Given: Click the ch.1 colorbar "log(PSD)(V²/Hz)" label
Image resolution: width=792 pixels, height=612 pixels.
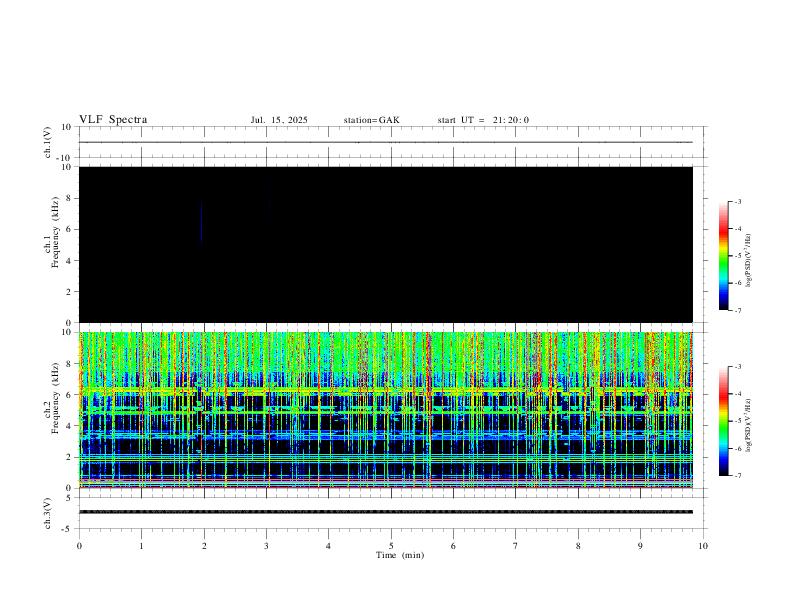Looking at the screenshot, I should (749, 260).
